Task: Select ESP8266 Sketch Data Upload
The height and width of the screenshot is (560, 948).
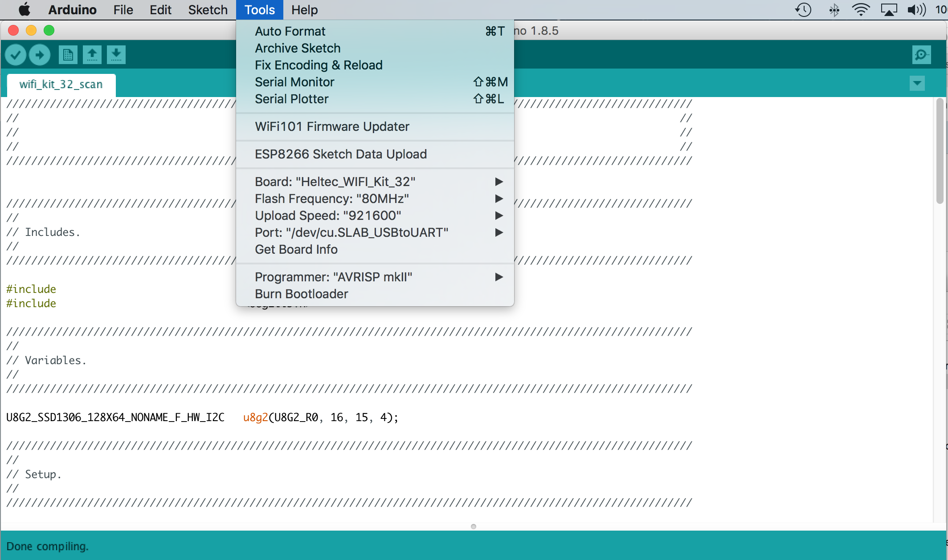Action: coord(375,154)
